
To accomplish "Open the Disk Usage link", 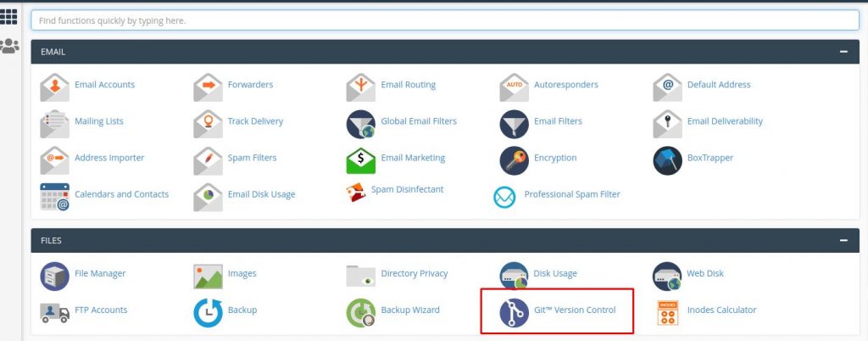I will (x=555, y=274).
